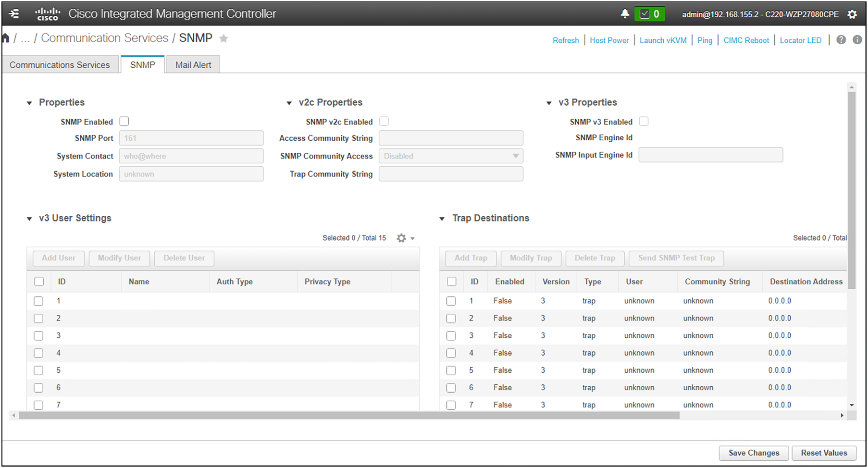The image size is (868, 468).
Task: Click the Add Trap button
Action: coord(471,258)
